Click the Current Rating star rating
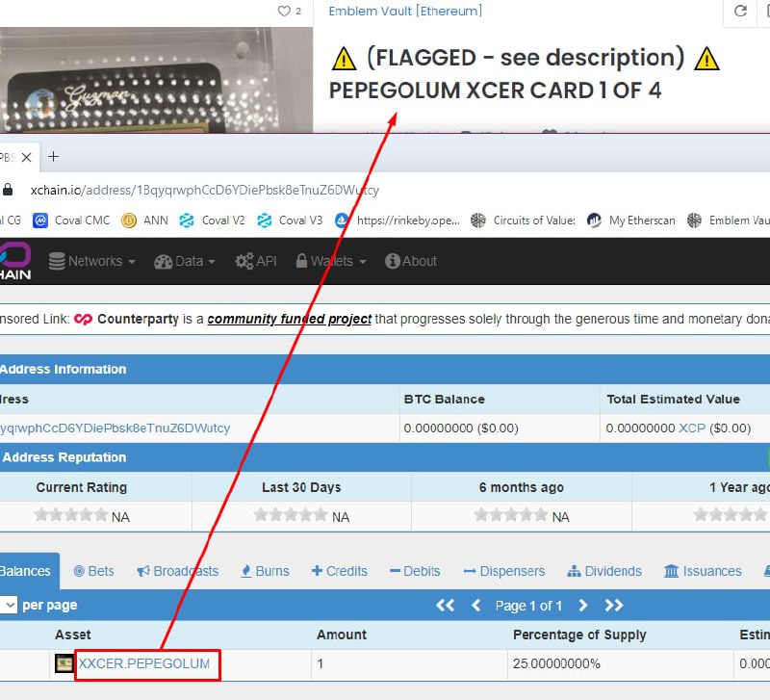This screenshot has width=770, height=700. [71, 515]
